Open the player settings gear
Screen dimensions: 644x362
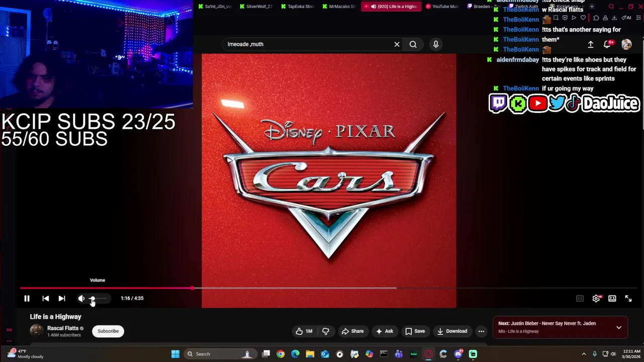596,298
